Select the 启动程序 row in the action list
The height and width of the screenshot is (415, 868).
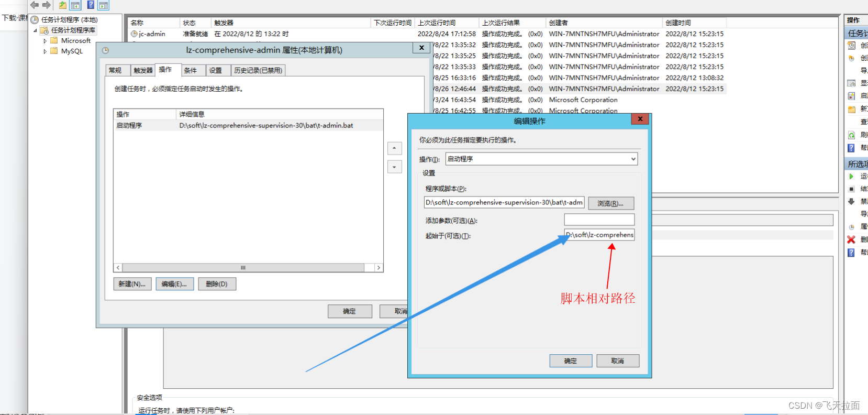click(248, 125)
